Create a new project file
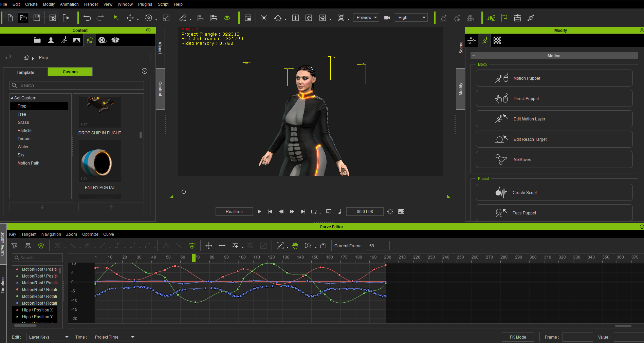644x343 pixels. tap(10, 18)
